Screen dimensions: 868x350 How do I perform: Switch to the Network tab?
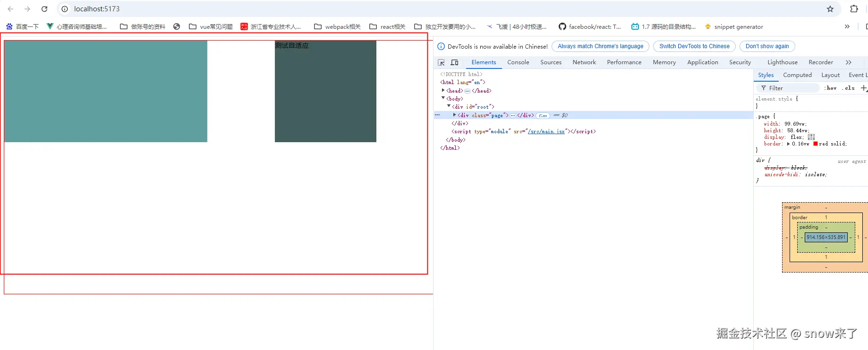(584, 62)
